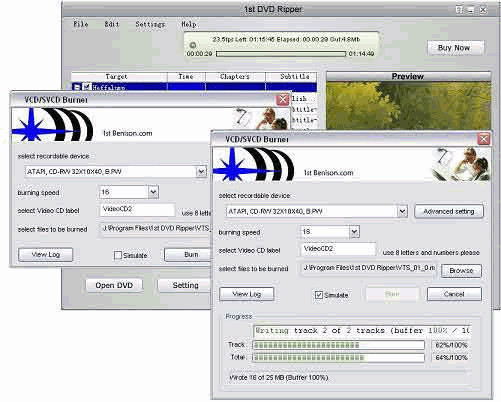The width and height of the screenshot is (501, 402).
Task: Toggle the checkbox in the highlighted title row
Action: pyautogui.click(x=87, y=87)
